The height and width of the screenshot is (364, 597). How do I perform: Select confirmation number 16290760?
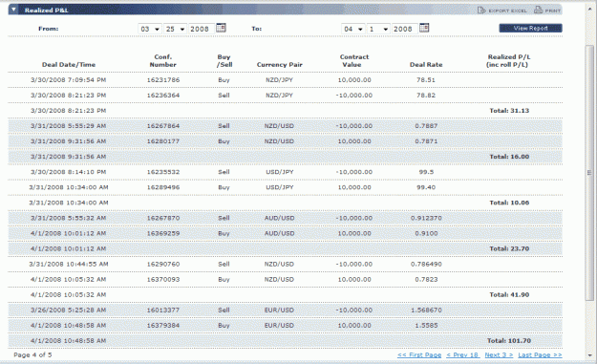tap(163, 265)
